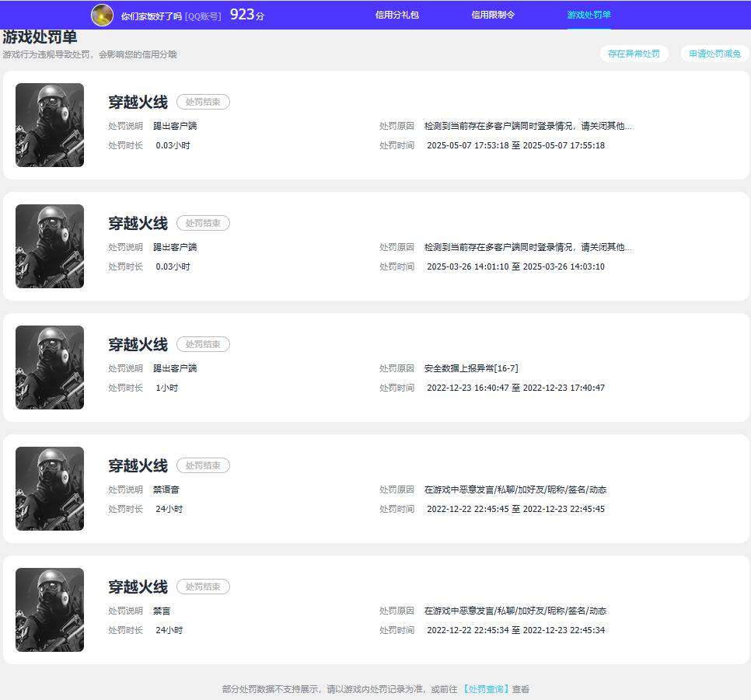This screenshot has width=751, height=700.
Task: Open 申请处罚减免 to request penalty reduction
Action: point(714,54)
